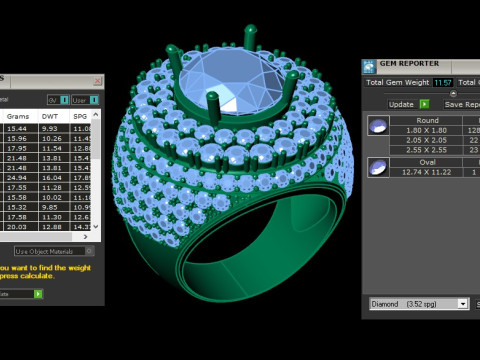The image size is (480, 360).
Task: Click the 15.44 grams cell
Action: coord(20,128)
